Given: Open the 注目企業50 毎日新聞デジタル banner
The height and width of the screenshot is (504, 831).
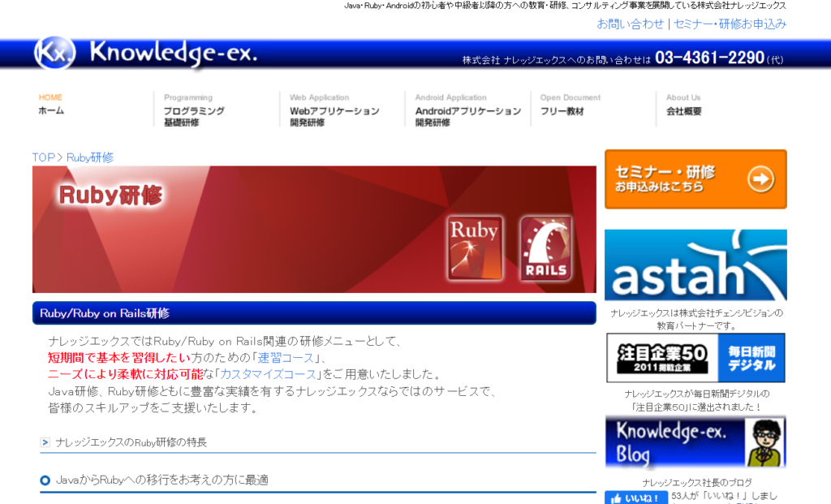Looking at the screenshot, I should (x=695, y=358).
